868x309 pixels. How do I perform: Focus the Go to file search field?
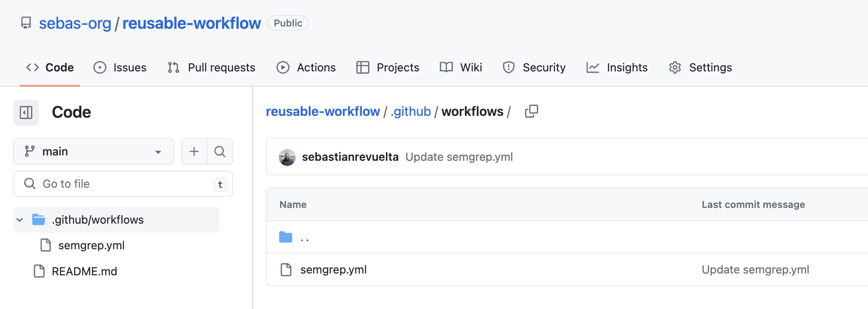coord(121,184)
